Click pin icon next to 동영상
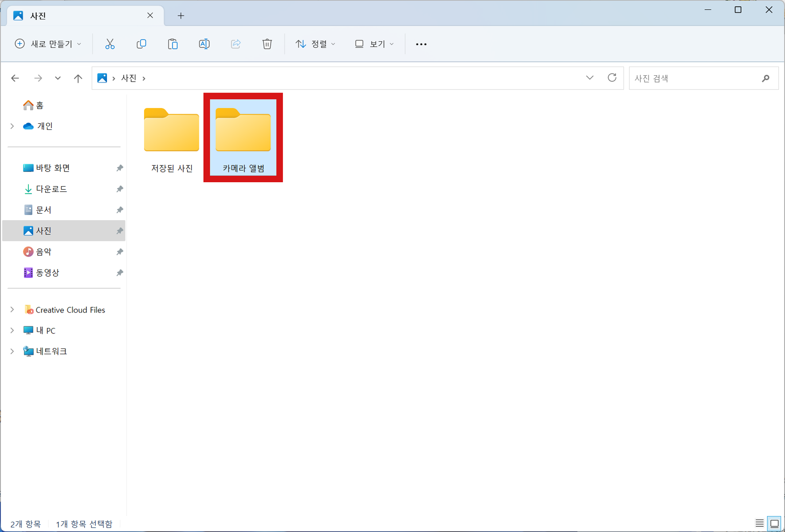The image size is (785, 532). 119,273
